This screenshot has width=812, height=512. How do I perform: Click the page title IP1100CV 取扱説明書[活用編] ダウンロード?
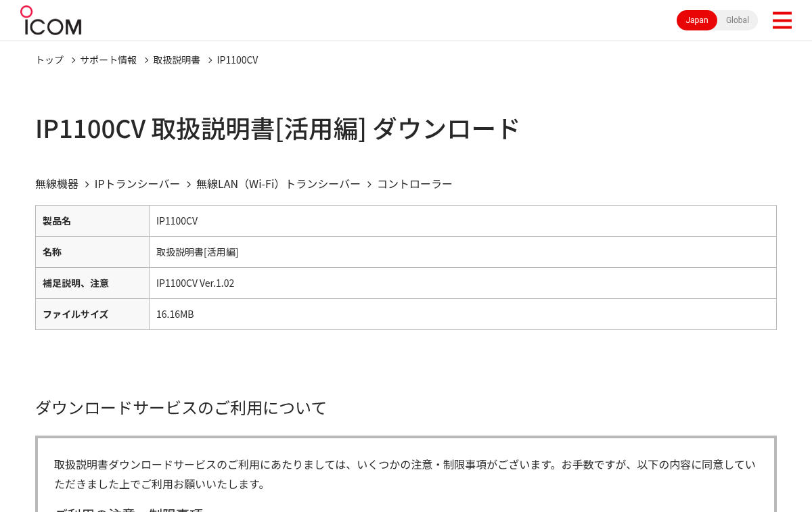[277, 129]
